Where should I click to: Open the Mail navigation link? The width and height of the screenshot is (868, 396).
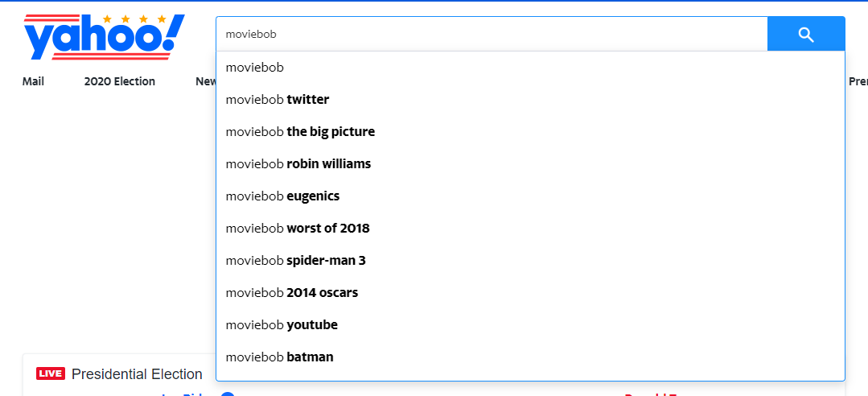tap(33, 81)
